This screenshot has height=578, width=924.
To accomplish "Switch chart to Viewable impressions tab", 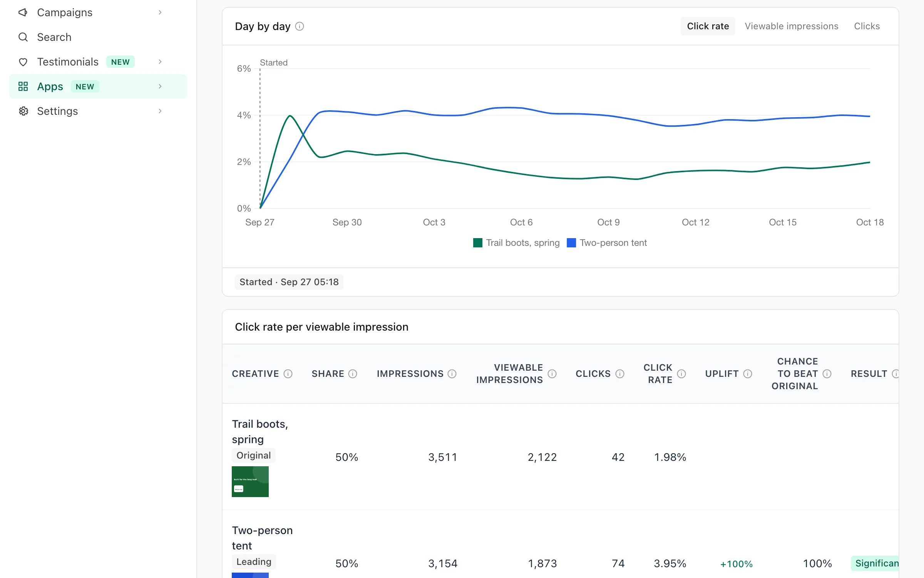I will click(x=791, y=26).
